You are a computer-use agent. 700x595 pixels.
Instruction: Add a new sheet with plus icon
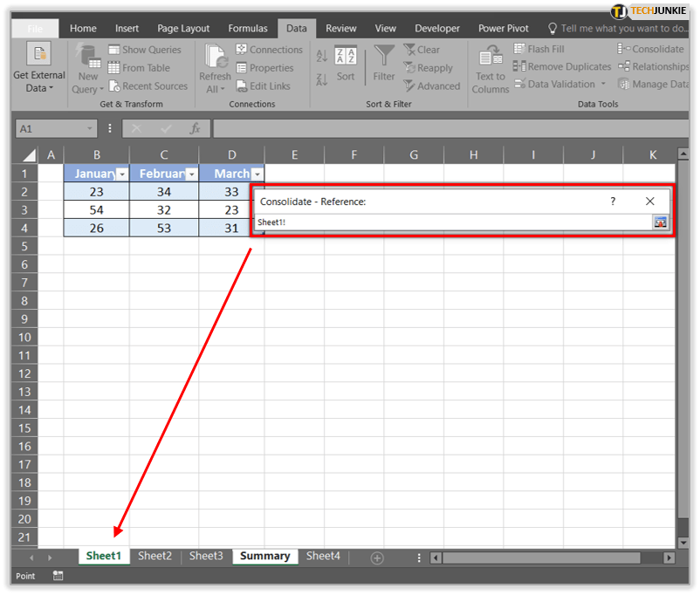[377, 557]
